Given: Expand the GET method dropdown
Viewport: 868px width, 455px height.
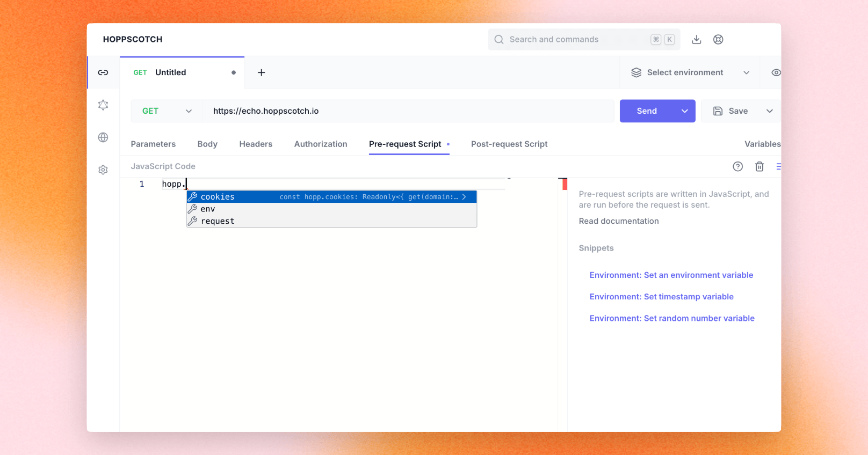Looking at the screenshot, I should tap(167, 111).
